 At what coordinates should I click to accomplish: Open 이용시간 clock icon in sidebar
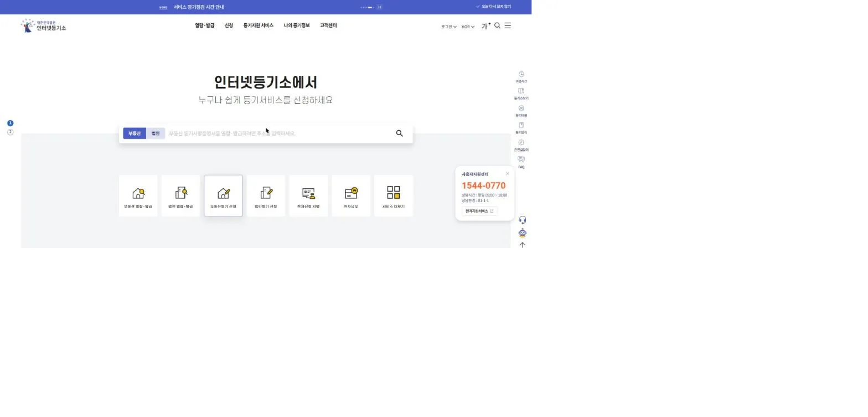(x=521, y=77)
